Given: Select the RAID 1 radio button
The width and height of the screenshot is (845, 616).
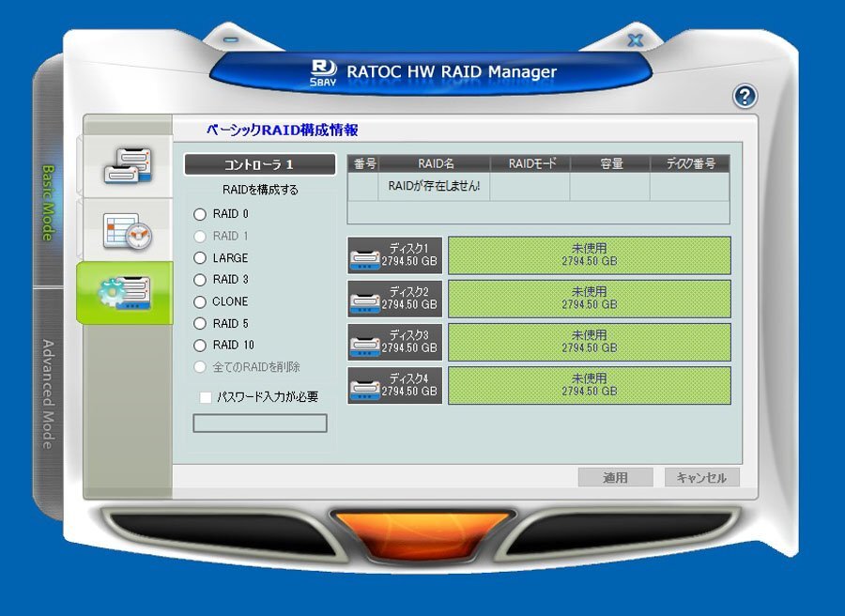Looking at the screenshot, I should pos(200,236).
